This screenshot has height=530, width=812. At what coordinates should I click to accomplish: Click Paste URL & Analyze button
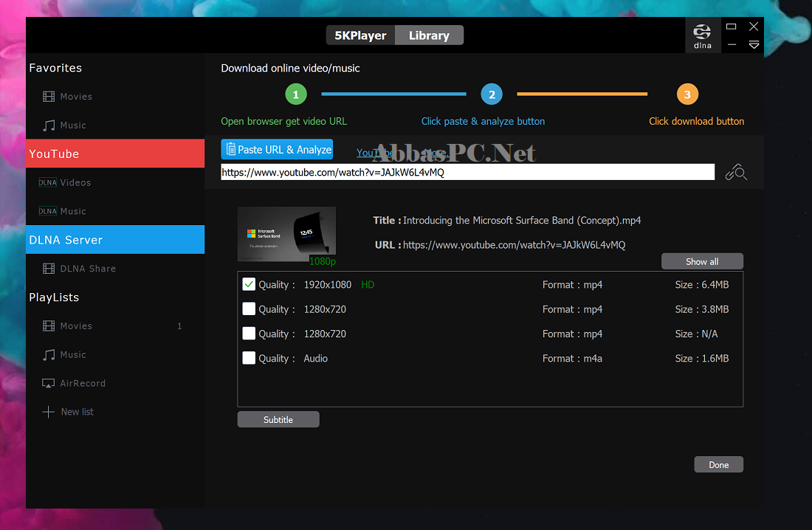point(277,149)
